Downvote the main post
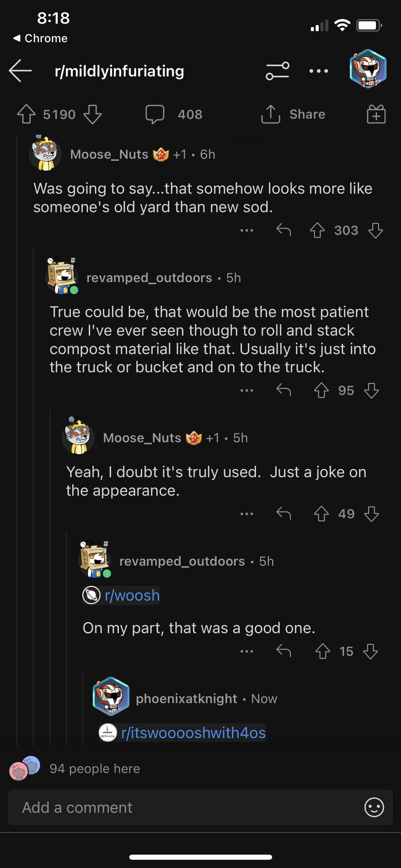The height and width of the screenshot is (868, 401). (93, 114)
